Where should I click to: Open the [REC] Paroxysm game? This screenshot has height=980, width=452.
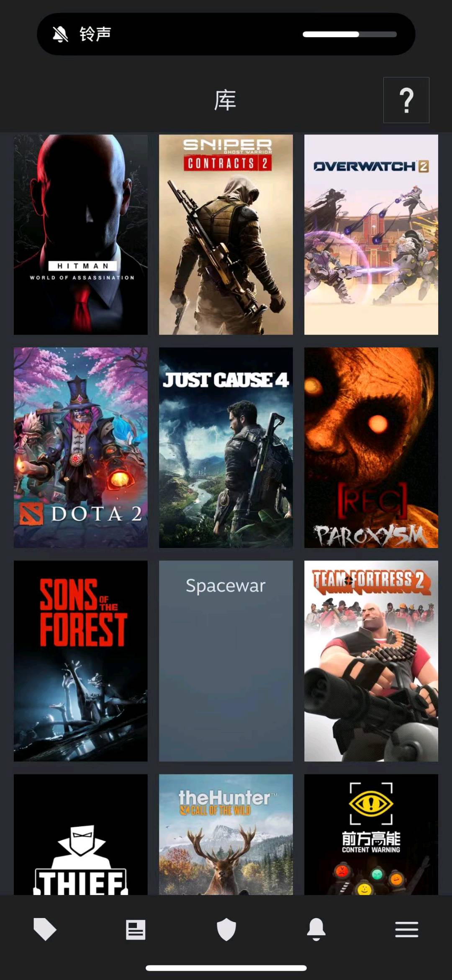click(371, 448)
